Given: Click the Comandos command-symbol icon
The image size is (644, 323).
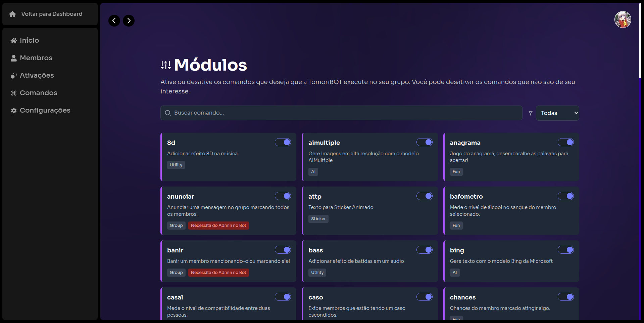Looking at the screenshot, I should [x=14, y=93].
